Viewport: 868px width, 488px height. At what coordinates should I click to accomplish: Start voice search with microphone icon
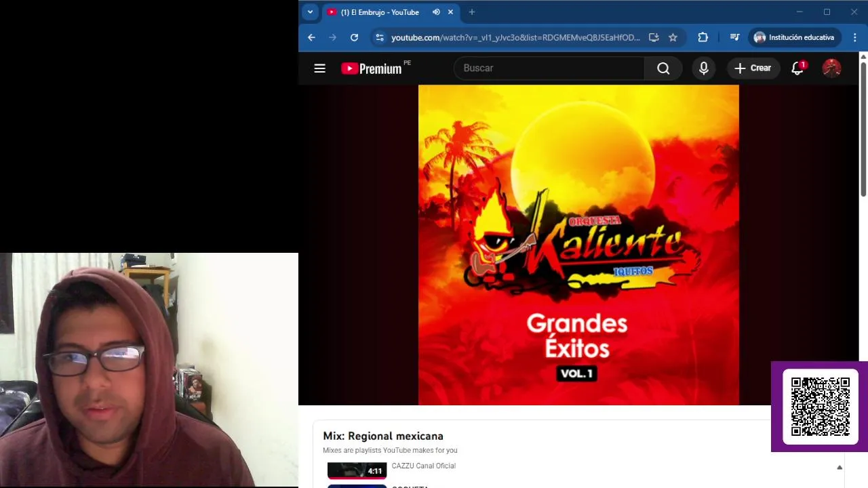pos(704,68)
